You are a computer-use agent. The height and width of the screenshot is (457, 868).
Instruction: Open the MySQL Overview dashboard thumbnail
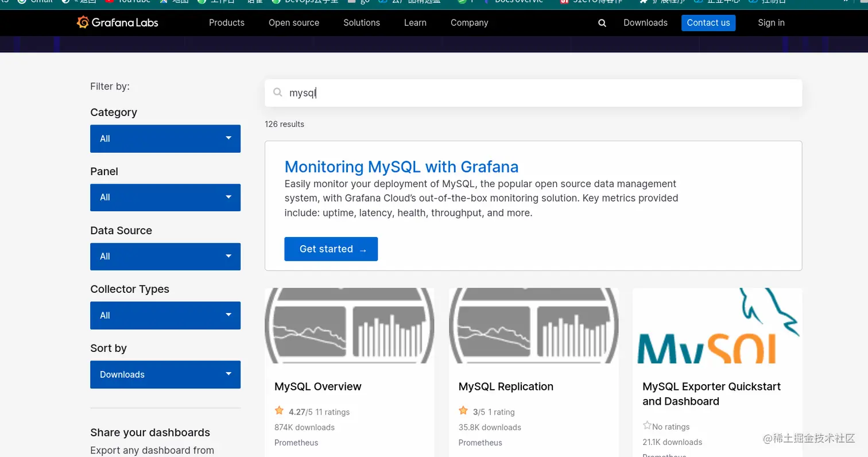(350, 326)
